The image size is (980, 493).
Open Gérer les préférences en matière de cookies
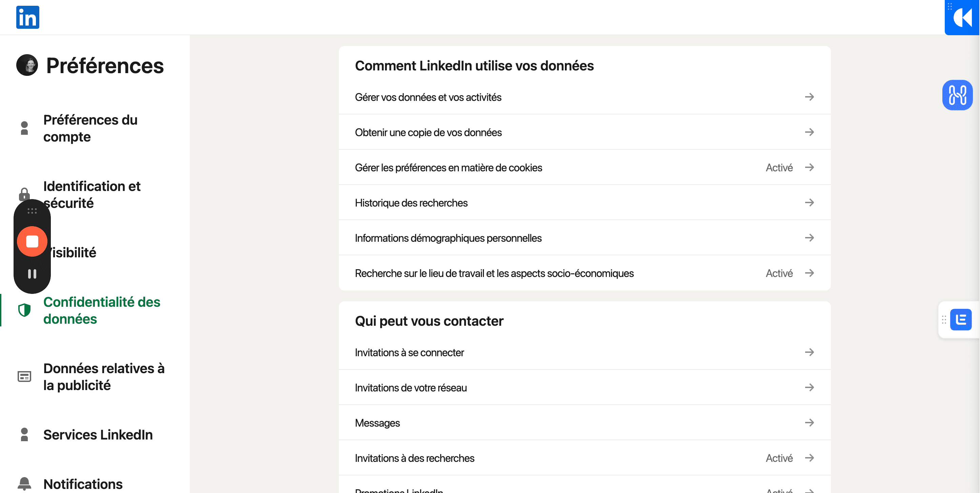tap(584, 167)
